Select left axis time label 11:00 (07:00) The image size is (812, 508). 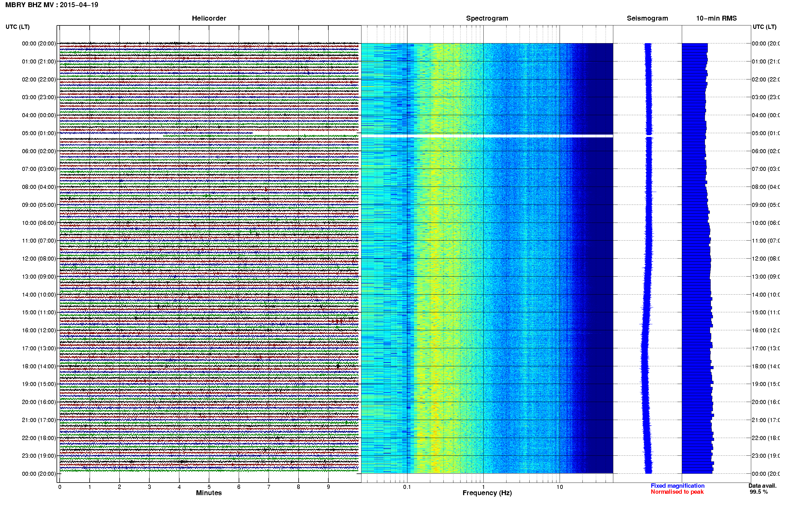tap(39, 241)
